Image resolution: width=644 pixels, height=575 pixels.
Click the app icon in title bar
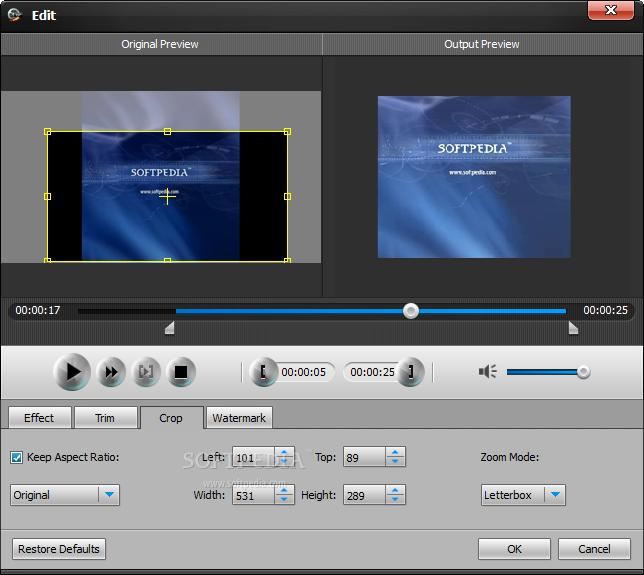point(14,15)
